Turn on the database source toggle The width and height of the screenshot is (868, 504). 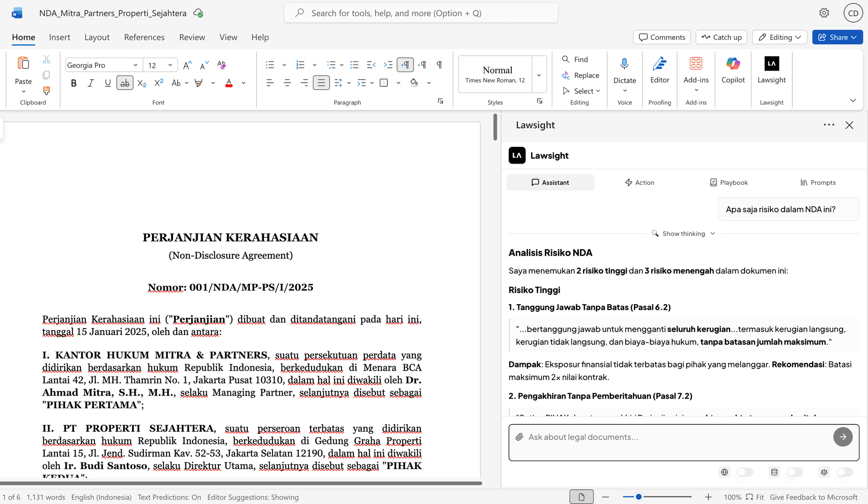[x=796, y=472]
